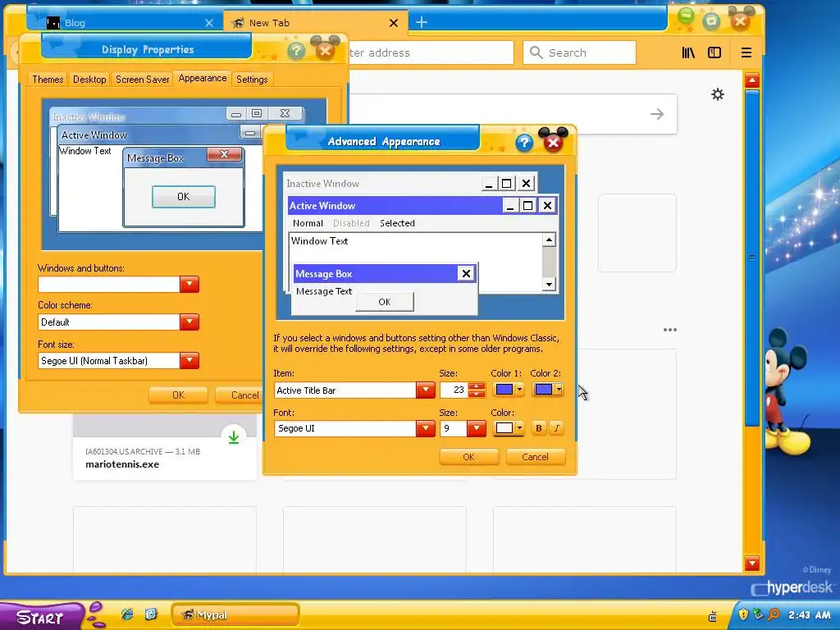840x630 pixels.
Task: Click the item Size spinner arrows
Action: coord(477,390)
